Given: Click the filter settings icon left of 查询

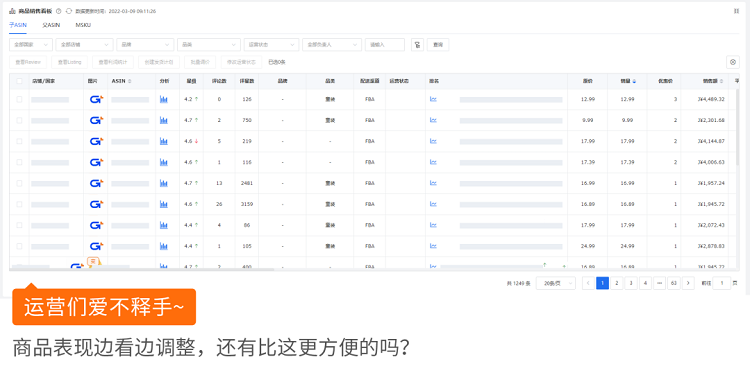Looking at the screenshot, I should click(x=417, y=45).
